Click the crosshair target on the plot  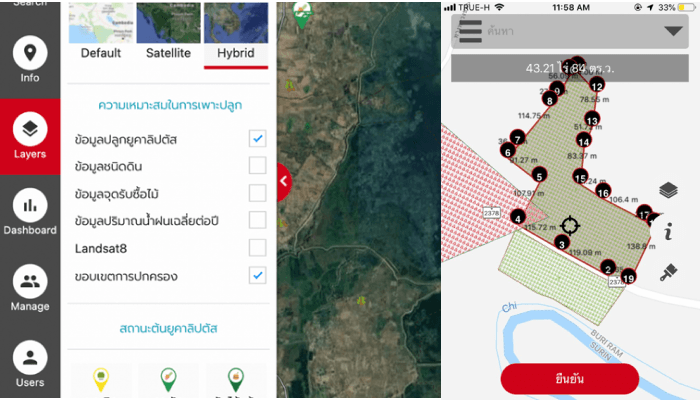[570, 224]
